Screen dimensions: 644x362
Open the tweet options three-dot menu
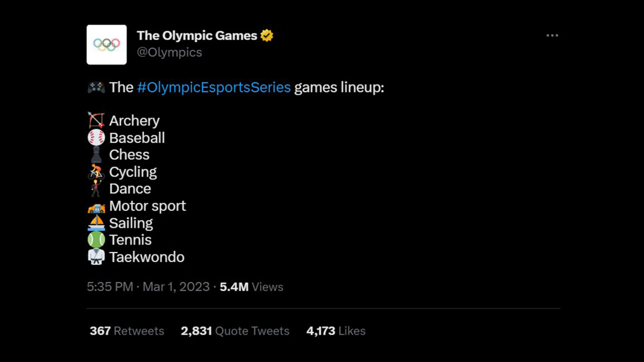553,36
